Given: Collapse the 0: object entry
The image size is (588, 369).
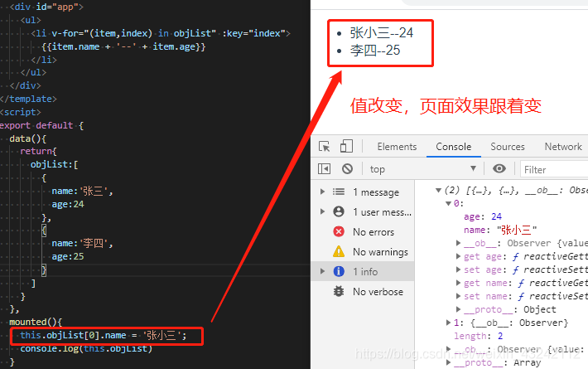Looking at the screenshot, I should pyautogui.click(x=448, y=203).
